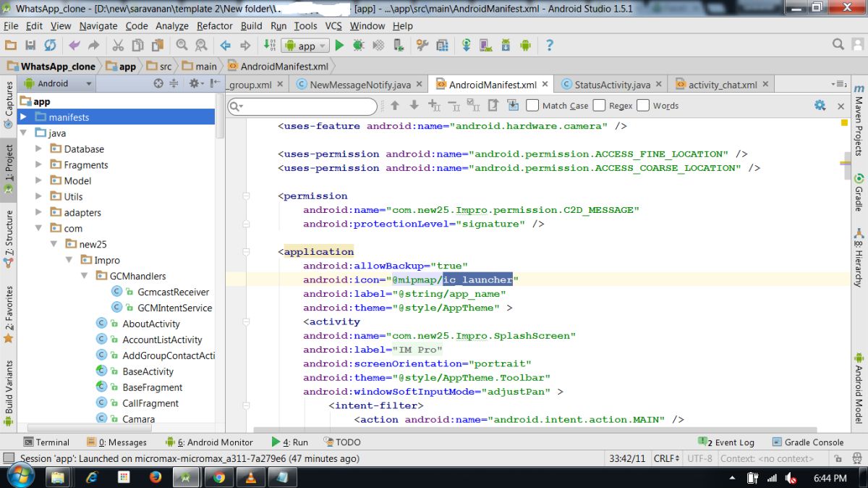Open the Android Monitor tool window
868x488 pixels.
coord(208,442)
